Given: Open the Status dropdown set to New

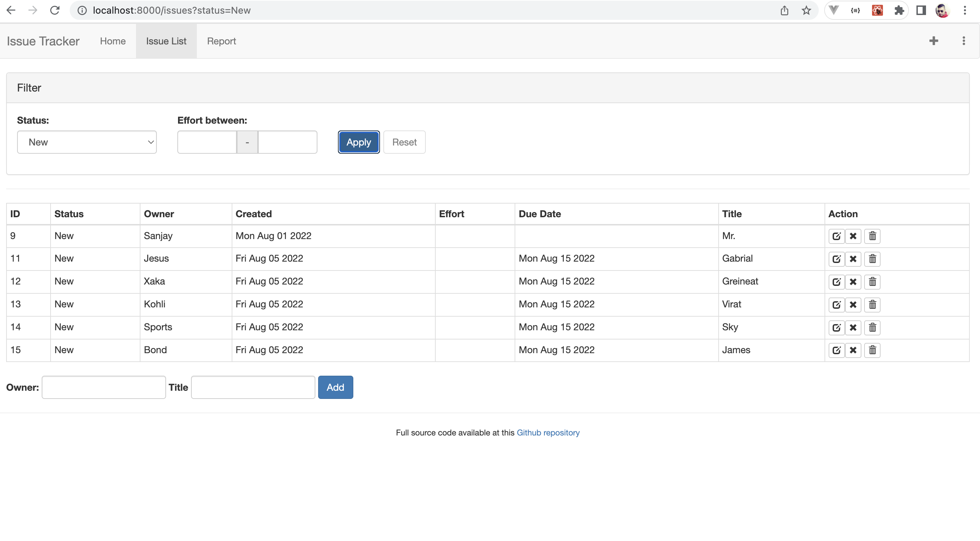Looking at the screenshot, I should (87, 142).
